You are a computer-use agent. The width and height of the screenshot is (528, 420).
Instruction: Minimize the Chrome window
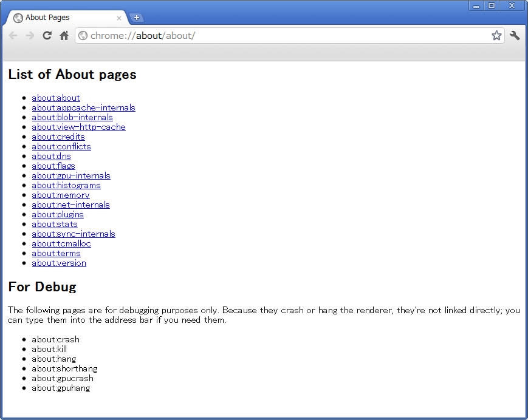(x=476, y=5)
